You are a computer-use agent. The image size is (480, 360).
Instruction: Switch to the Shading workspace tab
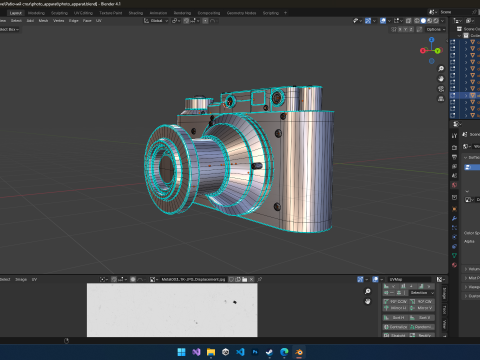coord(136,13)
